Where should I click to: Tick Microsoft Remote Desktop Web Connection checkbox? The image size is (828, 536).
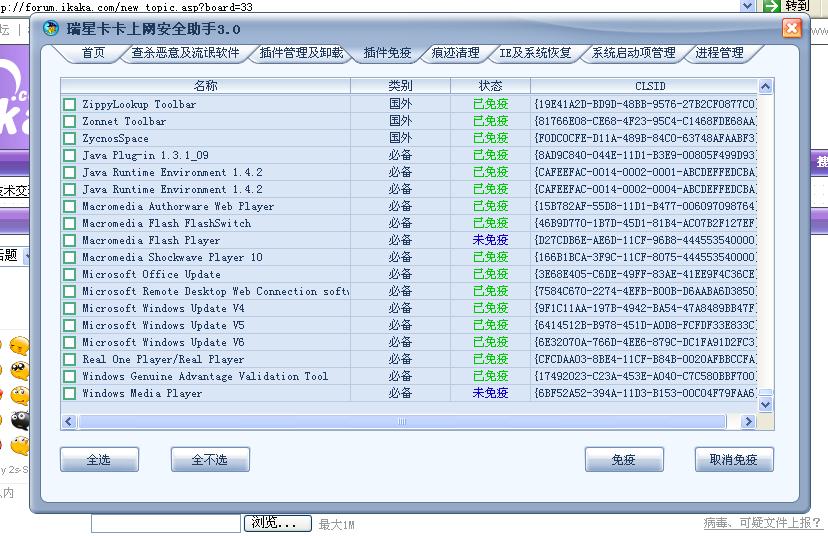[69, 291]
